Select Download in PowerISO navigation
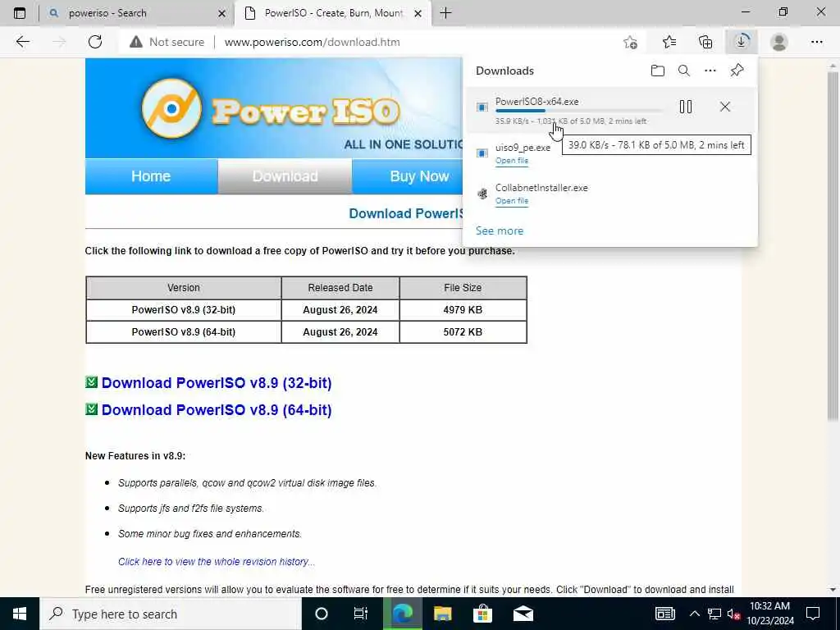840x630 pixels. click(x=285, y=176)
